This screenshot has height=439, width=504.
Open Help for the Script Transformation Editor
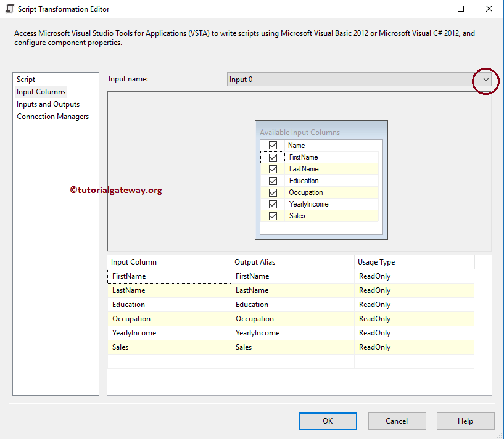click(x=465, y=421)
